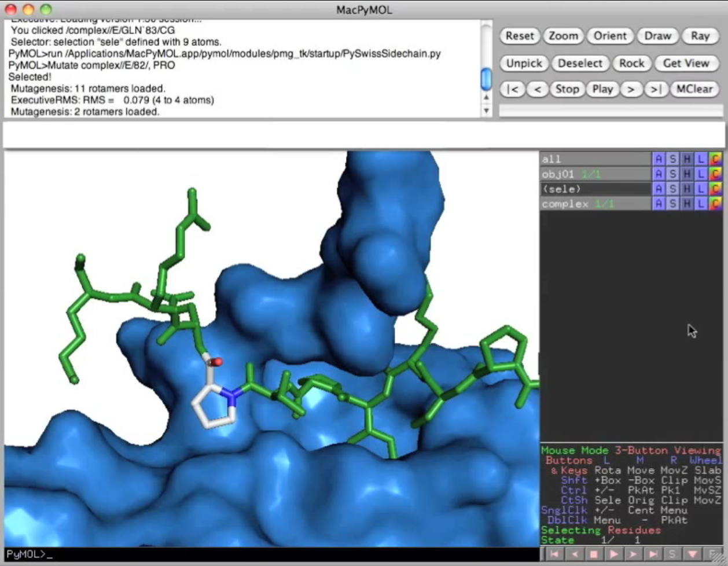Toggle the (sele) selection indicator

pyautogui.click(x=595, y=189)
